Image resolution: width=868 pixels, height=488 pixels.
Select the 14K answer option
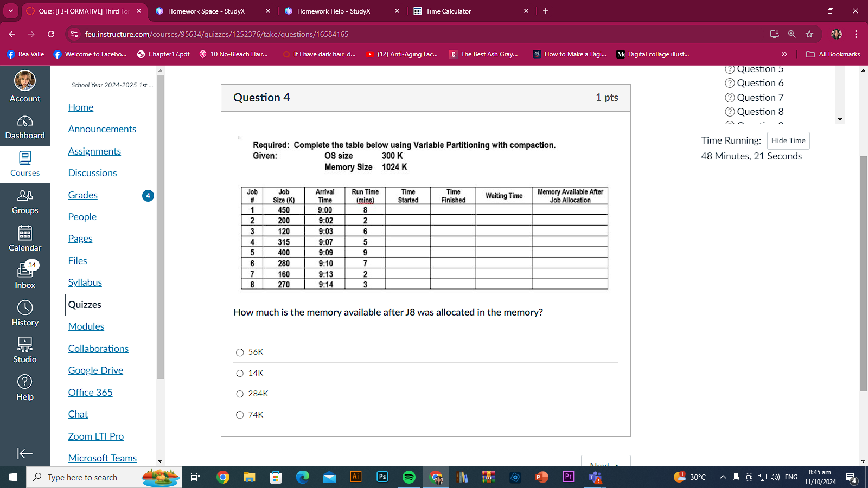[240, 373]
